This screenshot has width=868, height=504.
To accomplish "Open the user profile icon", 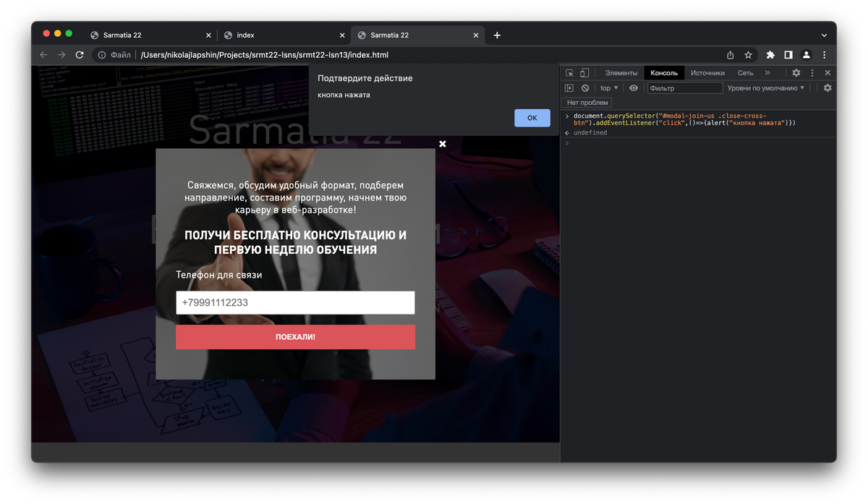I will [x=807, y=55].
